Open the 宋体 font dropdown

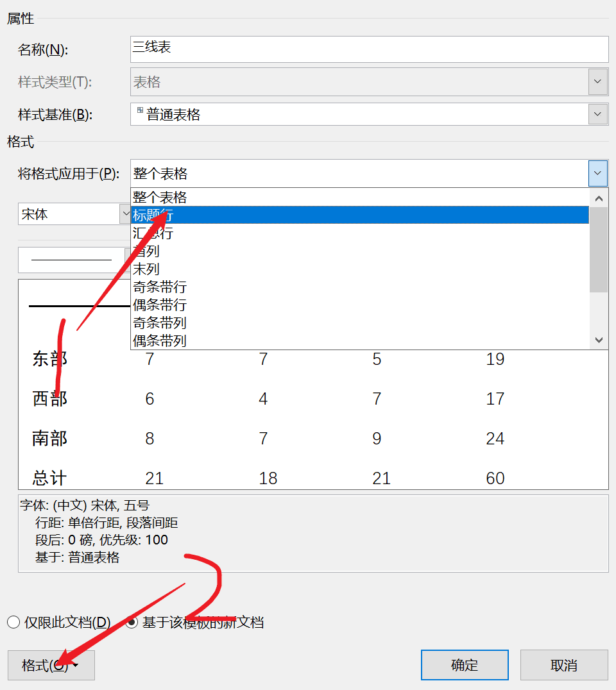pos(124,214)
